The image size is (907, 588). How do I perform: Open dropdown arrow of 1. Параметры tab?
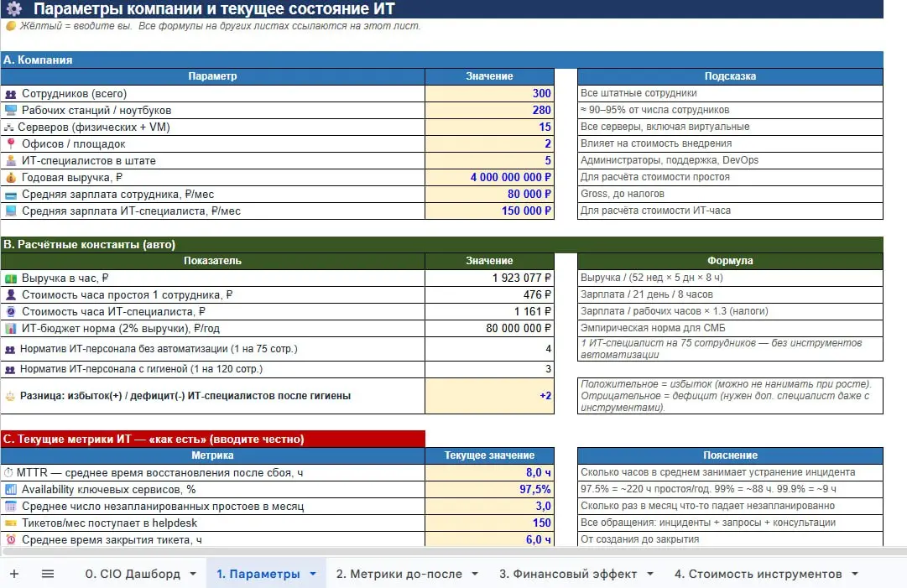point(313,574)
